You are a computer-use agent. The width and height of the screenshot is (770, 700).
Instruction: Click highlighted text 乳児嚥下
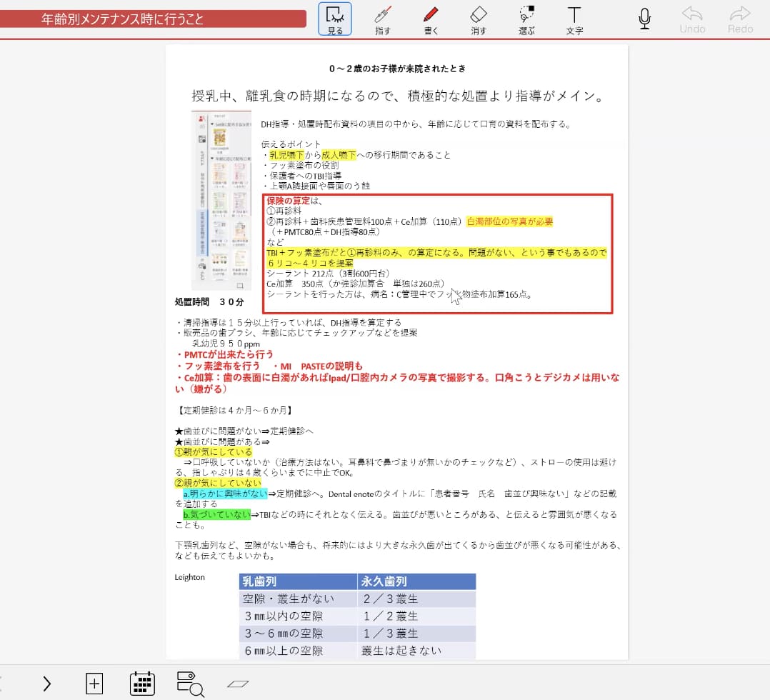click(x=286, y=155)
